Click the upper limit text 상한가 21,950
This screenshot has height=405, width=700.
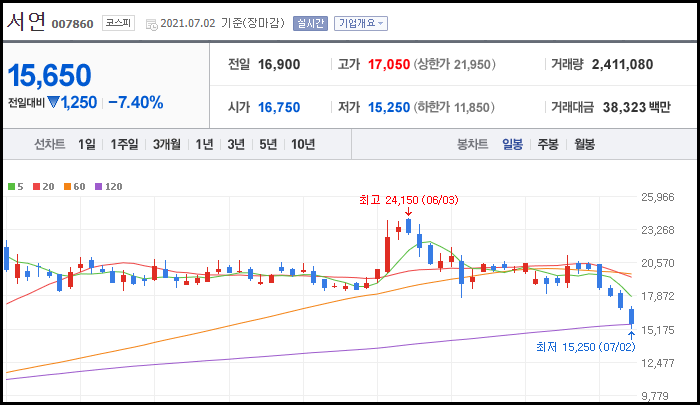pyautogui.click(x=454, y=64)
